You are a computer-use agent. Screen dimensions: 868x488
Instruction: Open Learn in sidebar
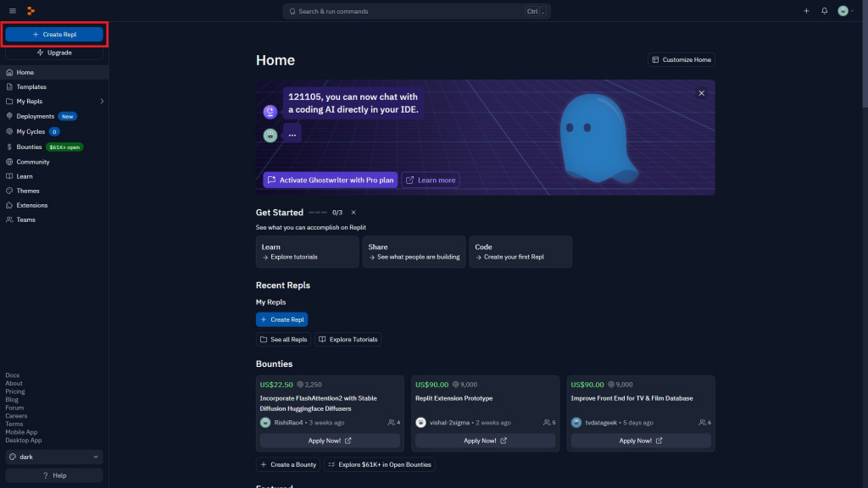pyautogui.click(x=54, y=176)
